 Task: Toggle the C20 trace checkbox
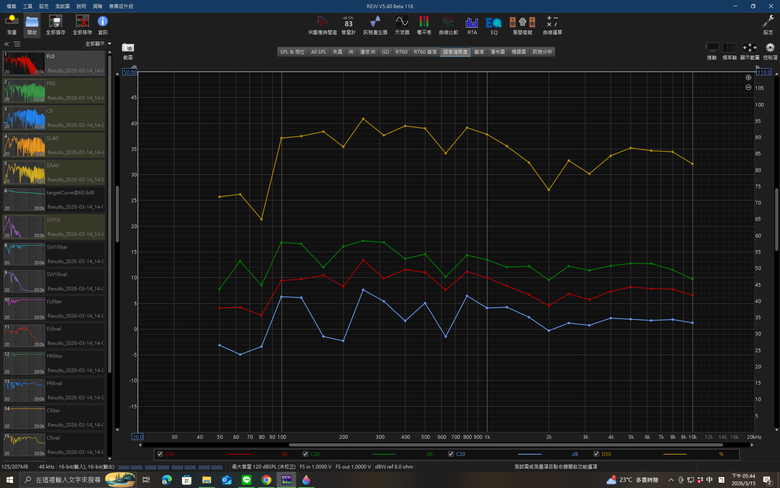[x=451, y=454]
